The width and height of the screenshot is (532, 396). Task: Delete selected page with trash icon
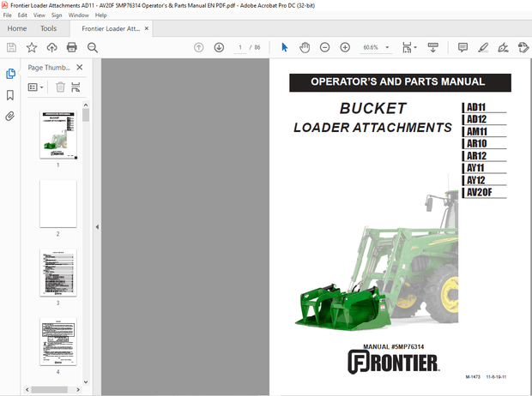click(x=60, y=87)
